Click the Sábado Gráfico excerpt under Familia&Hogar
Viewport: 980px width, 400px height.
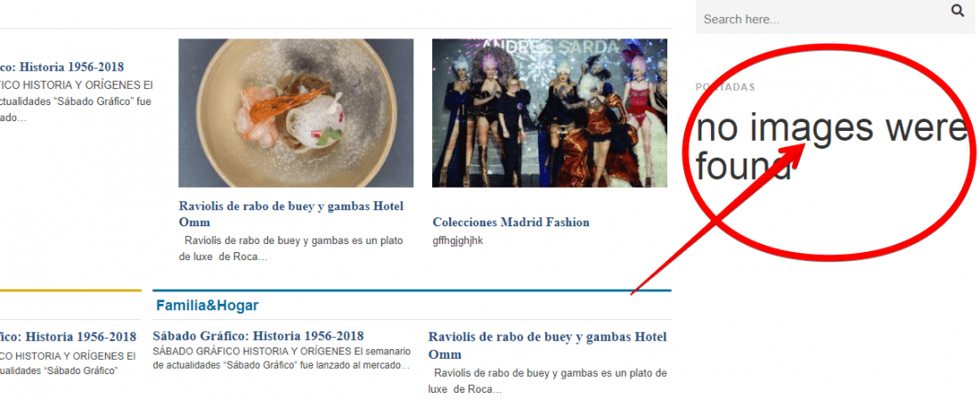tap(282, 358)
